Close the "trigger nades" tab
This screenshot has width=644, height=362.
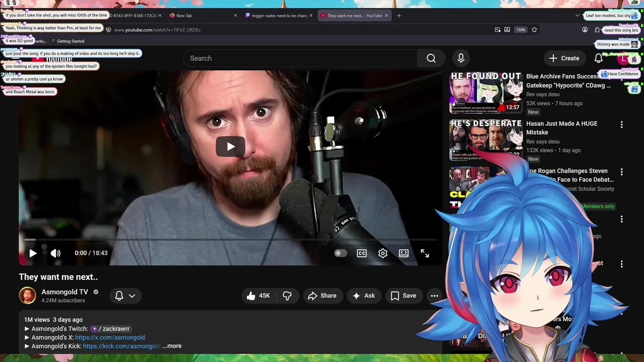(x=311, y=16)
